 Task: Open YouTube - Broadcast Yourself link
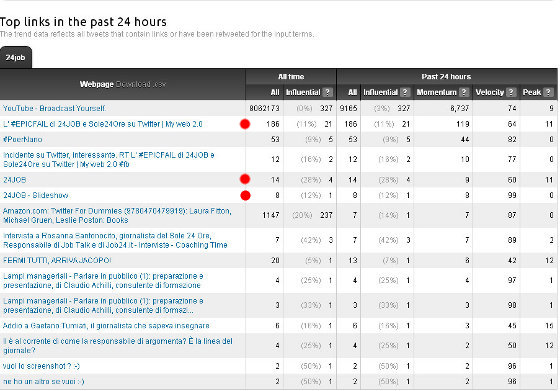click(54, 108)
